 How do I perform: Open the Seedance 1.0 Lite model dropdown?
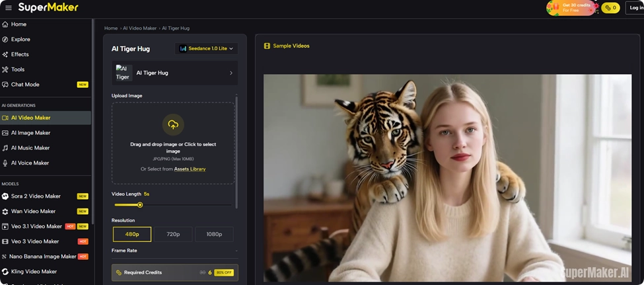(x=206, y=48)
